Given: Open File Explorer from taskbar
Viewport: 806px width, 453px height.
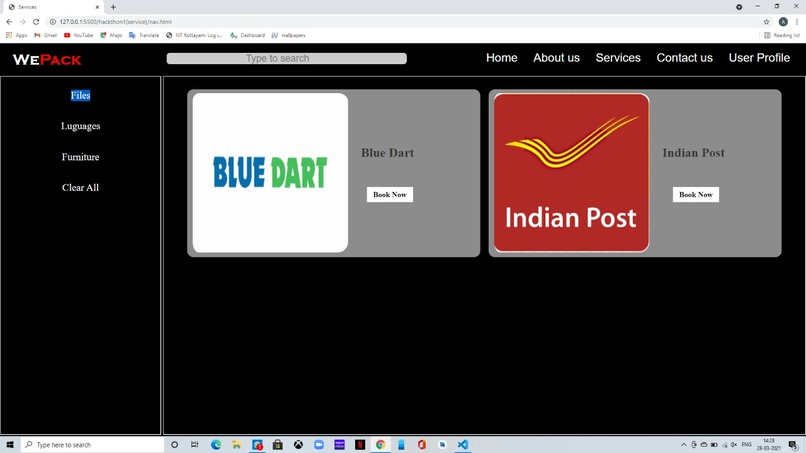Looking at the screenshot, I should (x=236, y=444).
